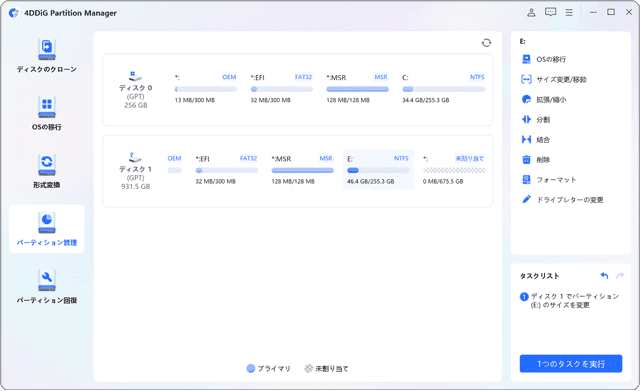Select the 未割り当て partition on Disk 1
This screenshot has height=391, width=640.
[454, 170]
